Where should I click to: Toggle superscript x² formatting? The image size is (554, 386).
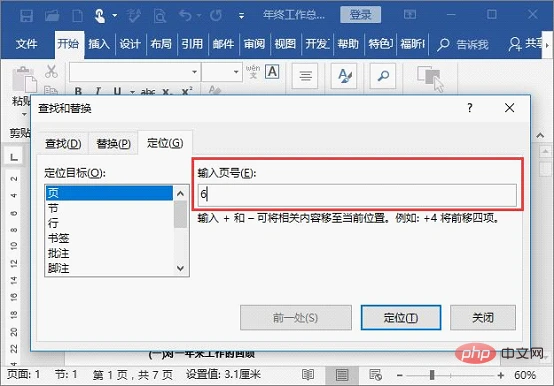(x=187, y=91)
